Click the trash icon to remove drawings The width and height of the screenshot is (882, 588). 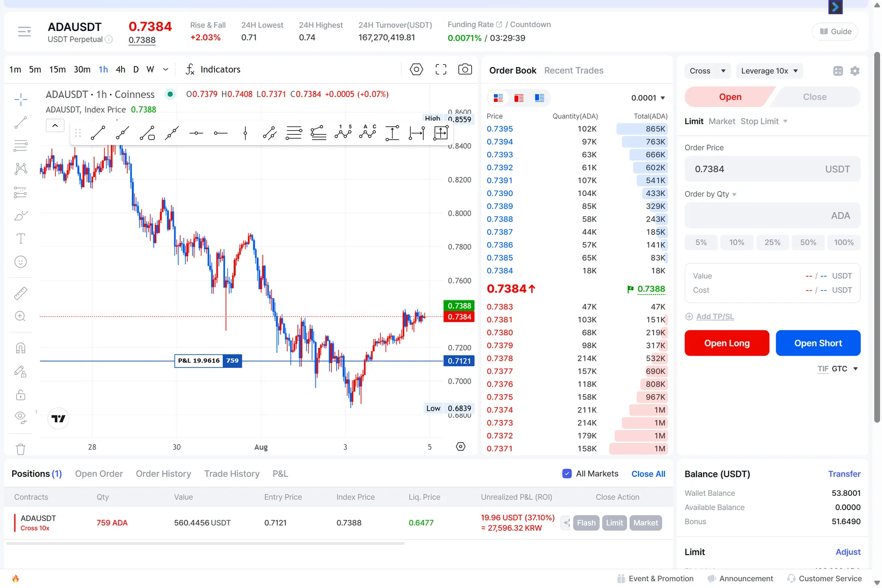21,449
